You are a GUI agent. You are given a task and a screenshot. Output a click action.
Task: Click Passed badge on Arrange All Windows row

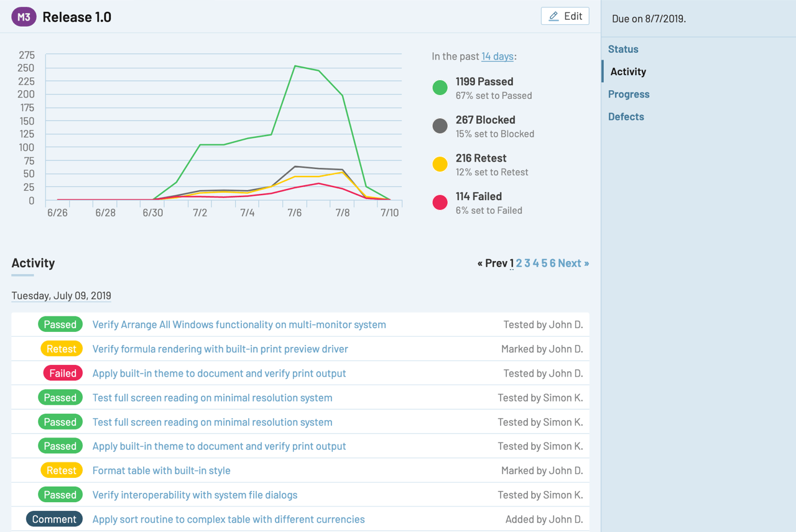pyautogui.click(x=60, y=324)
